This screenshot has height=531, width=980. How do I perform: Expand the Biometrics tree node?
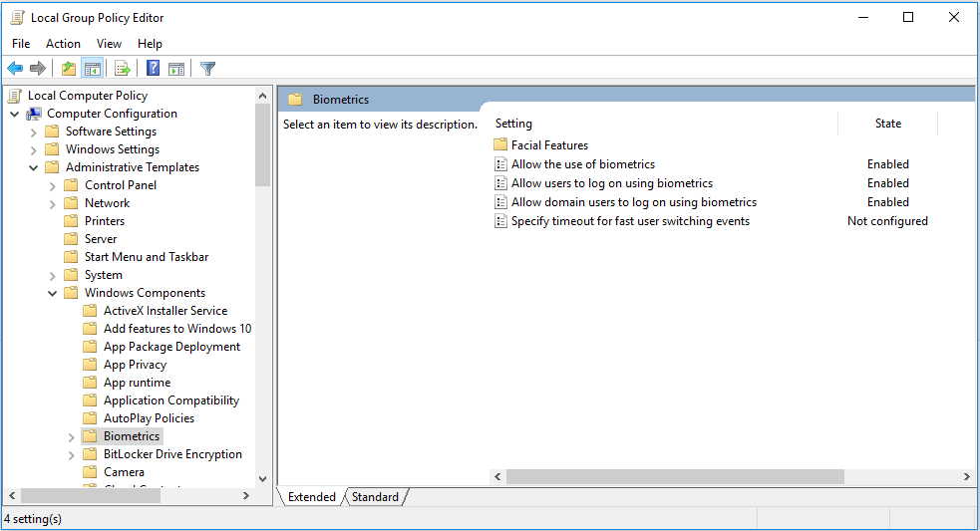tap(72, 436)
